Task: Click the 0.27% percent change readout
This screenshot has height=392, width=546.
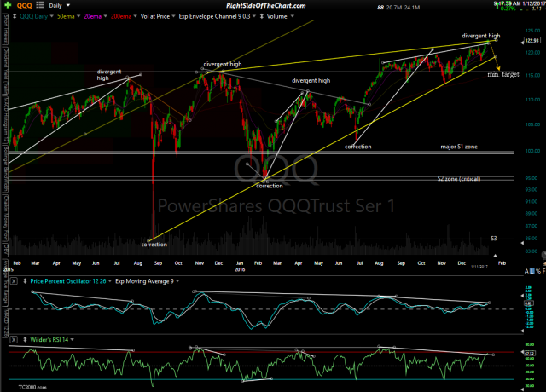Action: 508,9
